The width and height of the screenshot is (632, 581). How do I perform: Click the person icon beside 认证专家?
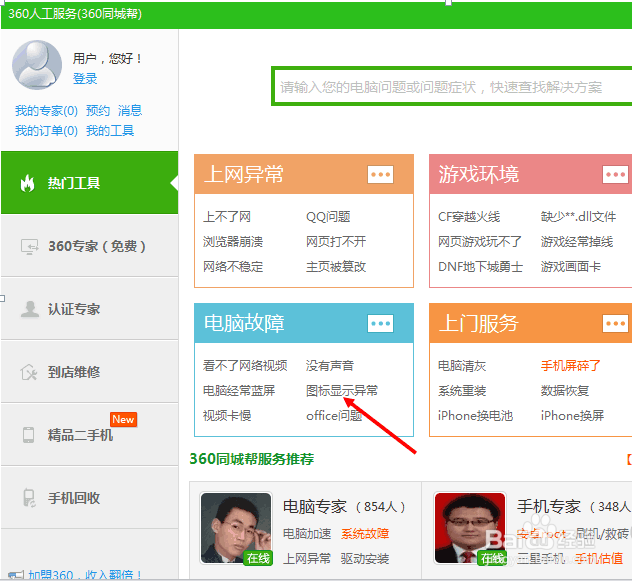29,309
